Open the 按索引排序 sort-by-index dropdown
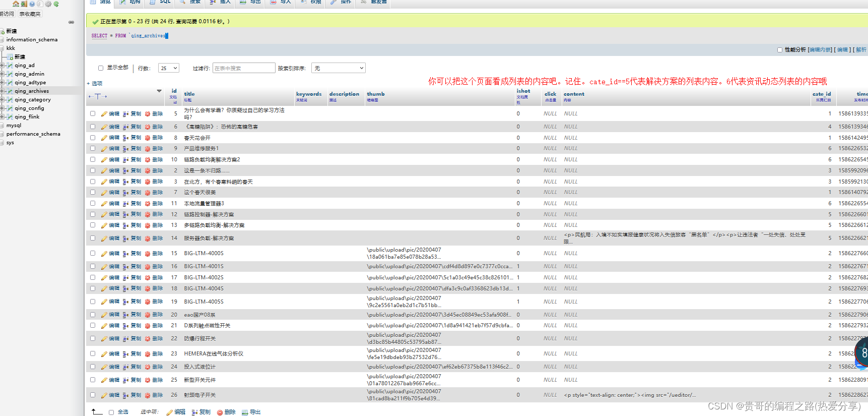Image resolution: width=868 pixels, height=416 pixels. tap(339, 68)
